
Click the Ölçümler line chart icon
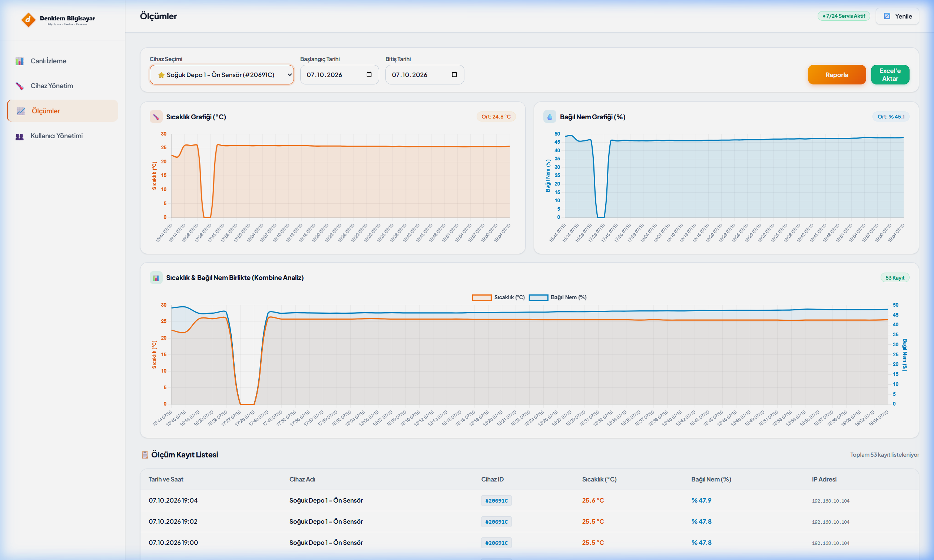[x=21, y=111]
